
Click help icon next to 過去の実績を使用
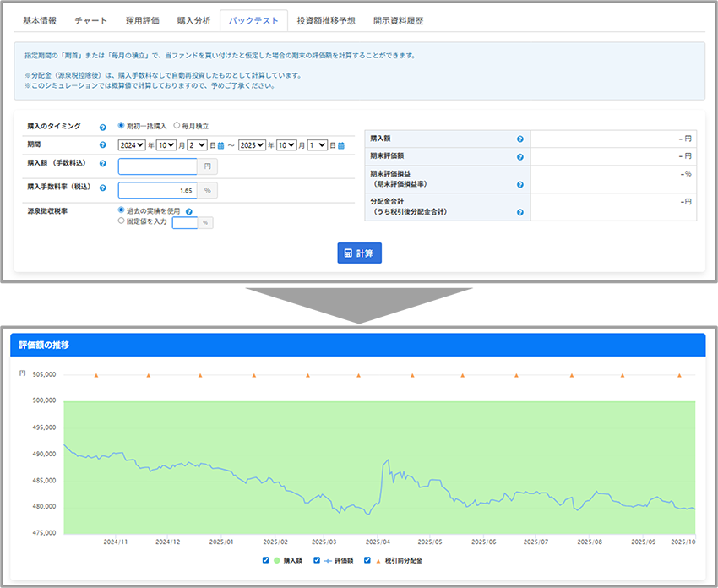pyautogui.click(x=189, y=211)
